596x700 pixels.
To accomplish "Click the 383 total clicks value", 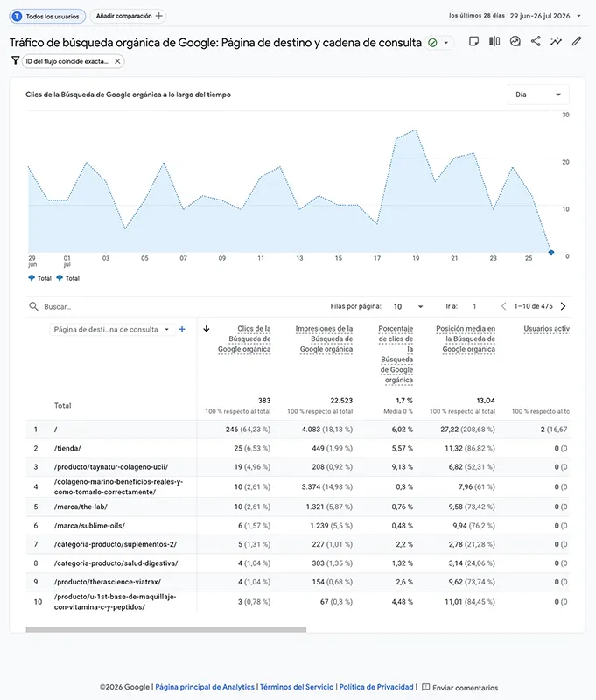I will (264, 401).
